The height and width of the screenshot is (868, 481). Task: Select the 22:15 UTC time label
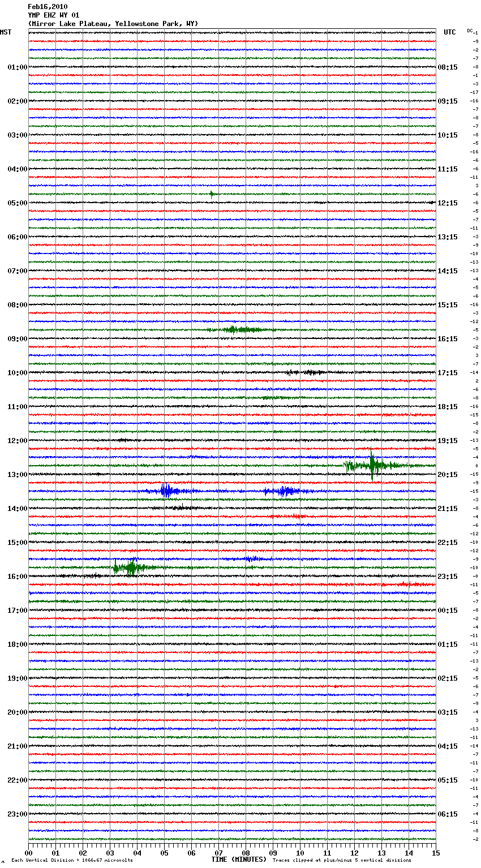tap(448, 543)
